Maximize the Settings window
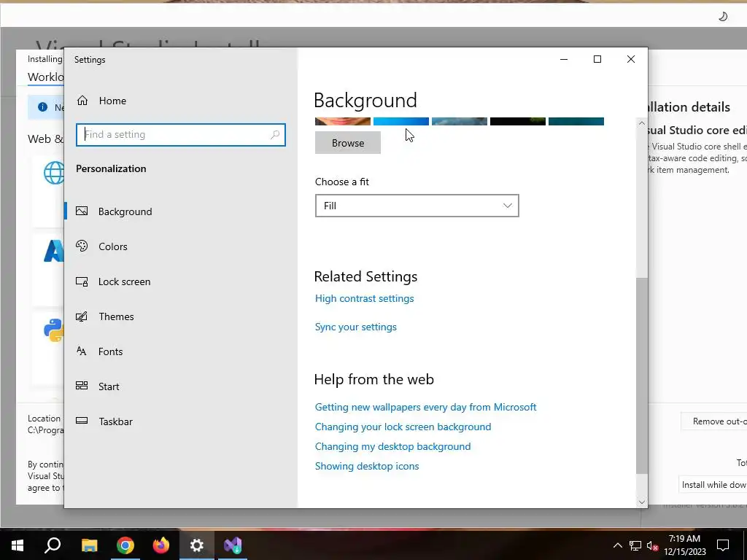Screen dimensions: 747x560 pyautogui.click(x=597, y=59)
